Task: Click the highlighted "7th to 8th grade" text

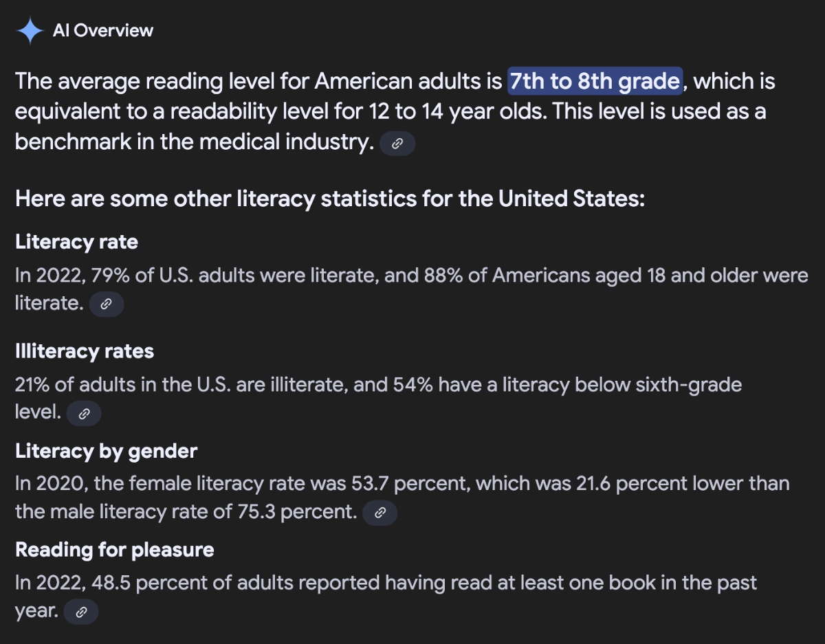Action: (595, 82)
